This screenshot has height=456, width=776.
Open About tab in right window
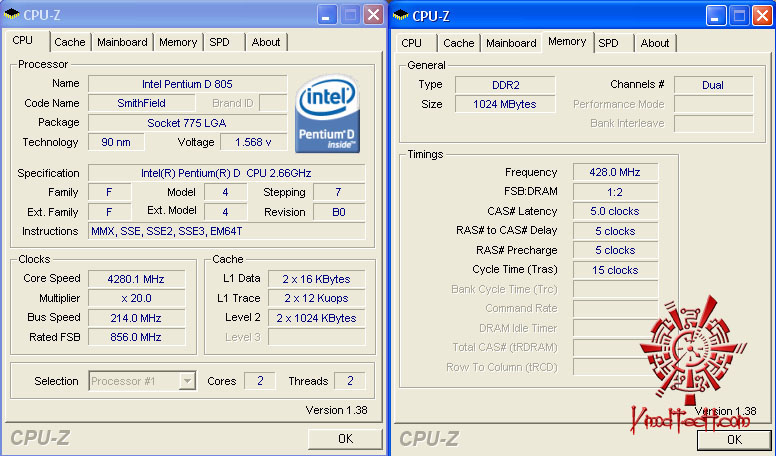tap(655, 43)
